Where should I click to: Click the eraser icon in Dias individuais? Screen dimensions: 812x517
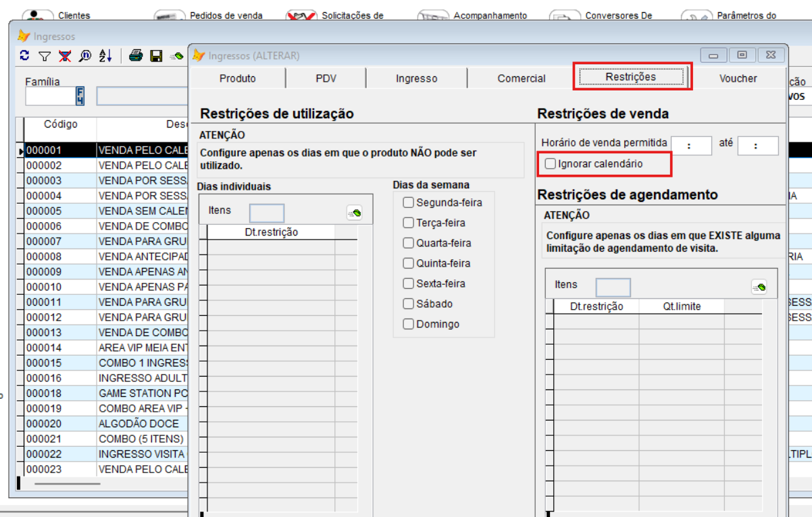click(x=355, y=213)
